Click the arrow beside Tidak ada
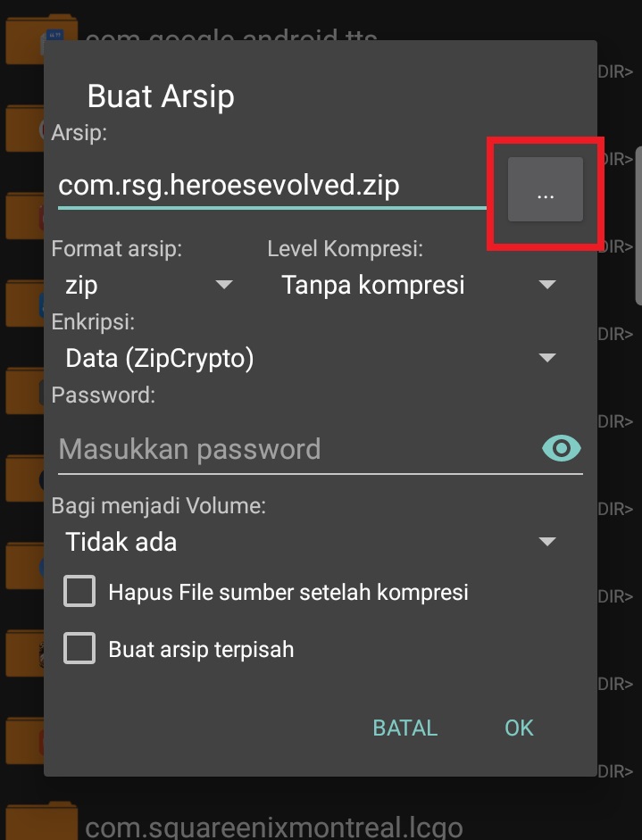Image resolution: width=642 pixels, height=840 pixels. click(x=547, y=542)
